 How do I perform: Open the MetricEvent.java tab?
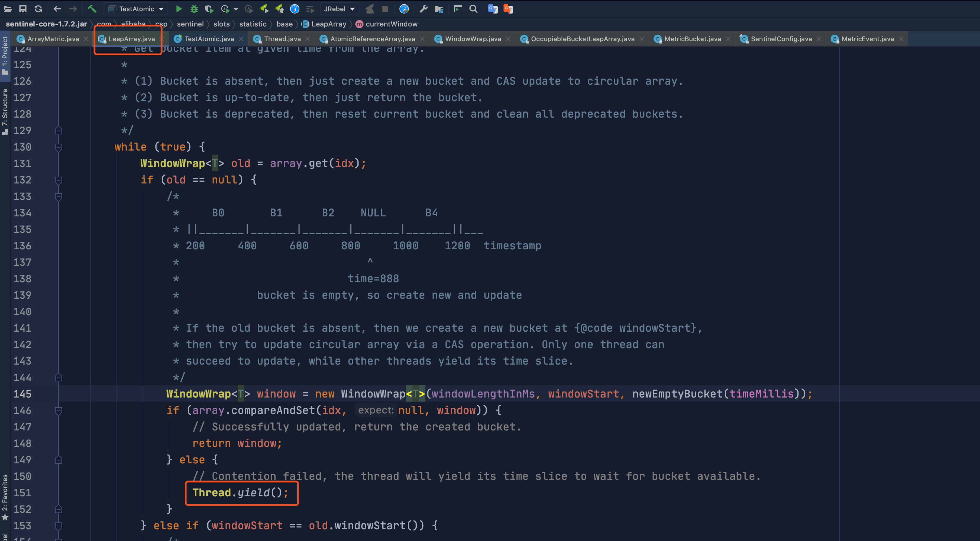(x=867, y=39)
